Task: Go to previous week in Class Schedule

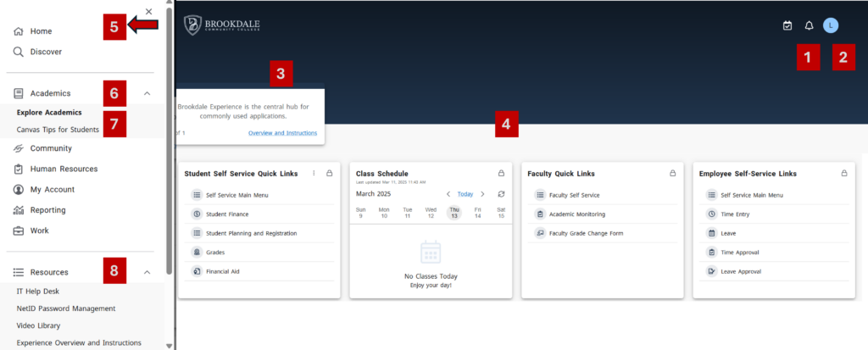Action: coord(448,194)
